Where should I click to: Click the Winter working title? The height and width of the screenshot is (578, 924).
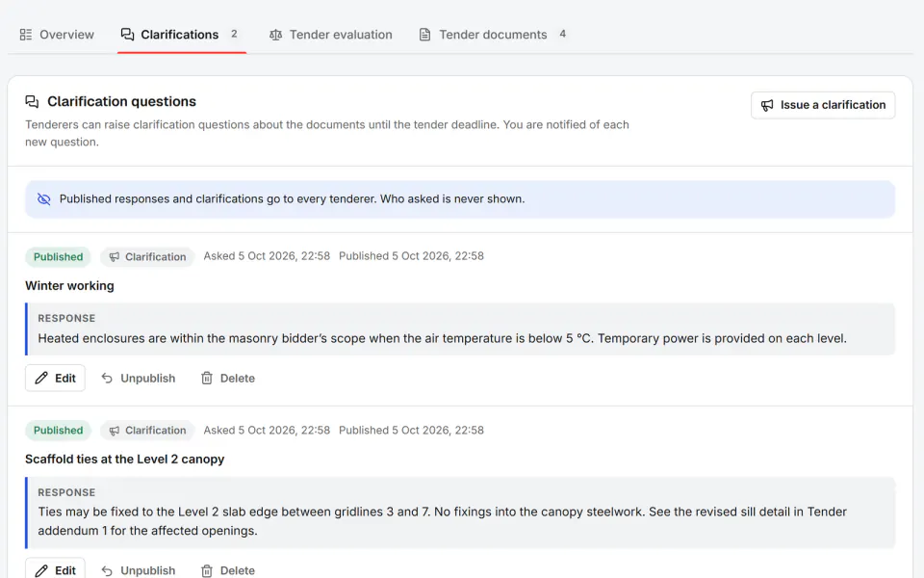click(x=69, y=285)
